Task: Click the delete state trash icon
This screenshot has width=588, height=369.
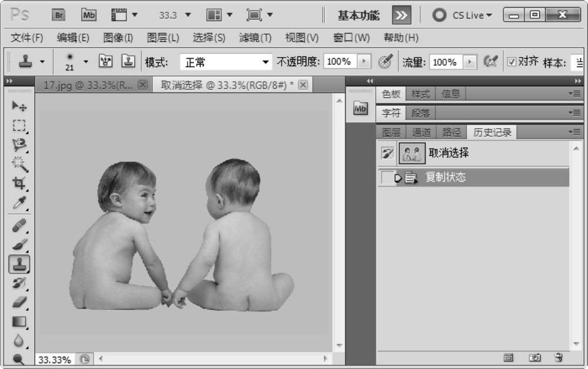Action: point(559,357)
